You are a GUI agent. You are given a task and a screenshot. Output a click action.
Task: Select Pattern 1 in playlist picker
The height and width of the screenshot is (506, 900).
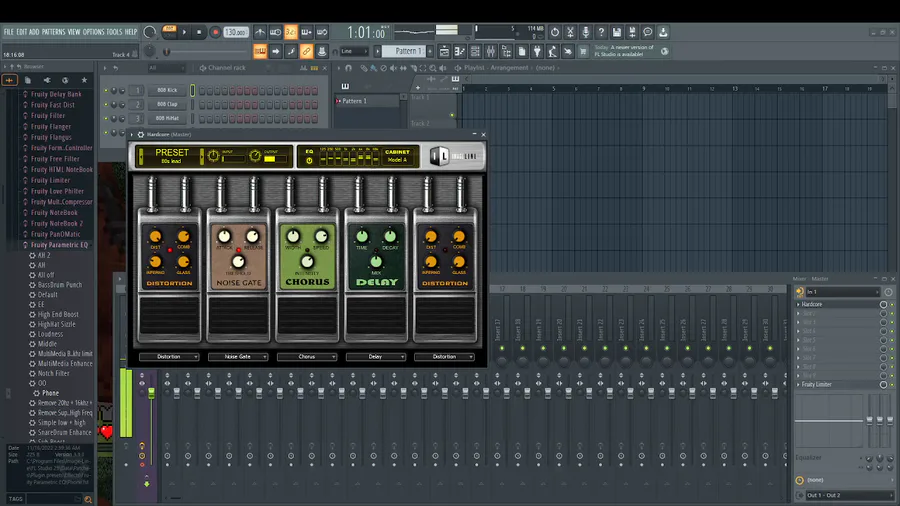click(367, 101)
